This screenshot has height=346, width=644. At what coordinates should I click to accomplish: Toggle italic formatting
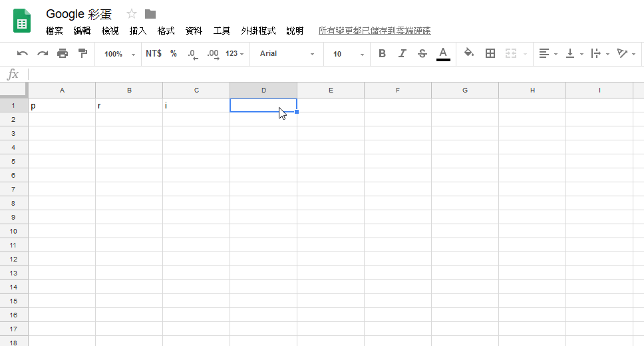point(402,53)
